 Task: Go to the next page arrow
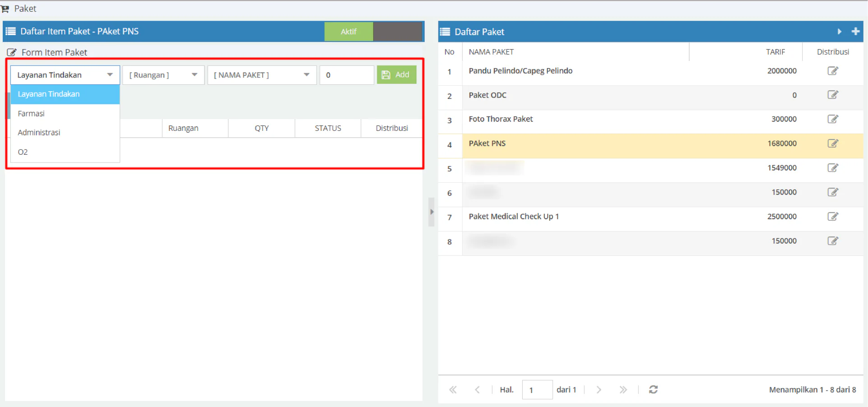(599, 389)
